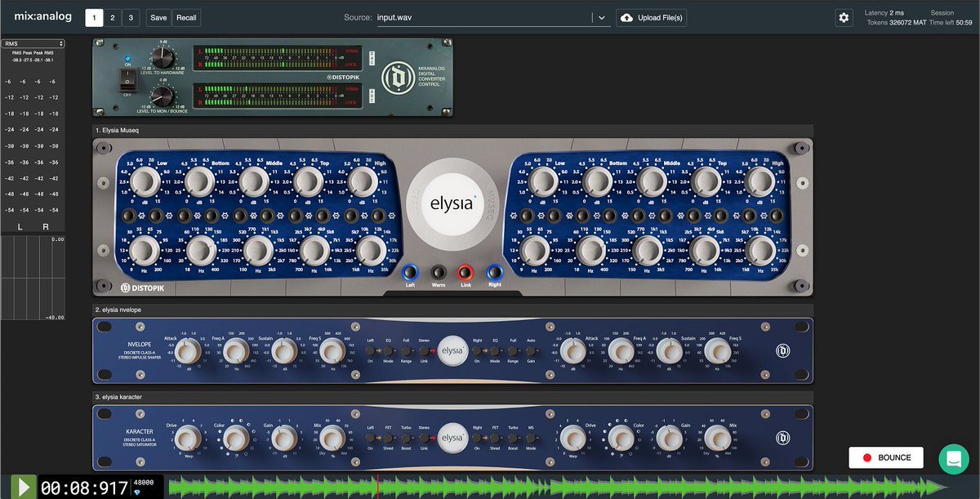Click the left Museq Low gain knob
980x499 pixels.
145,181
